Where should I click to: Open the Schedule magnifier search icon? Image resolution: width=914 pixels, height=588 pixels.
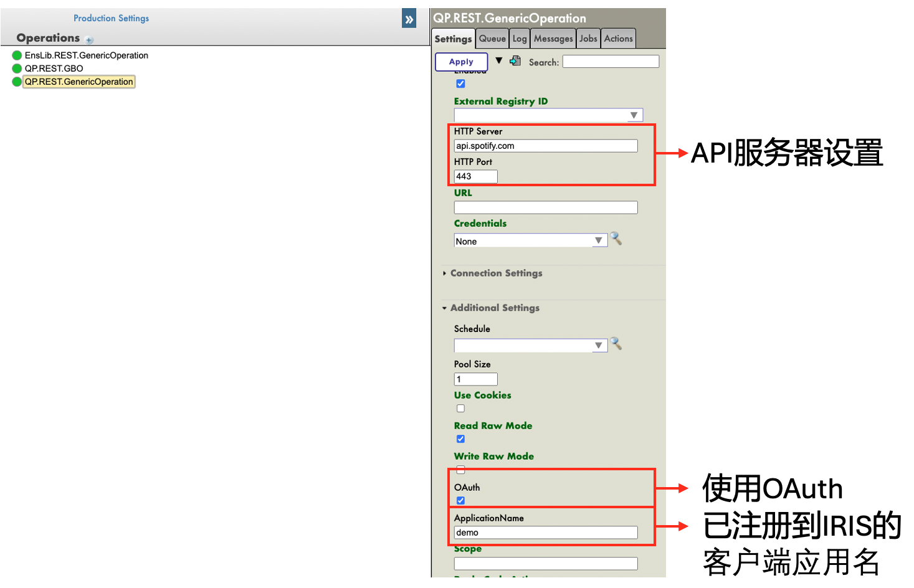coord(616,344)
